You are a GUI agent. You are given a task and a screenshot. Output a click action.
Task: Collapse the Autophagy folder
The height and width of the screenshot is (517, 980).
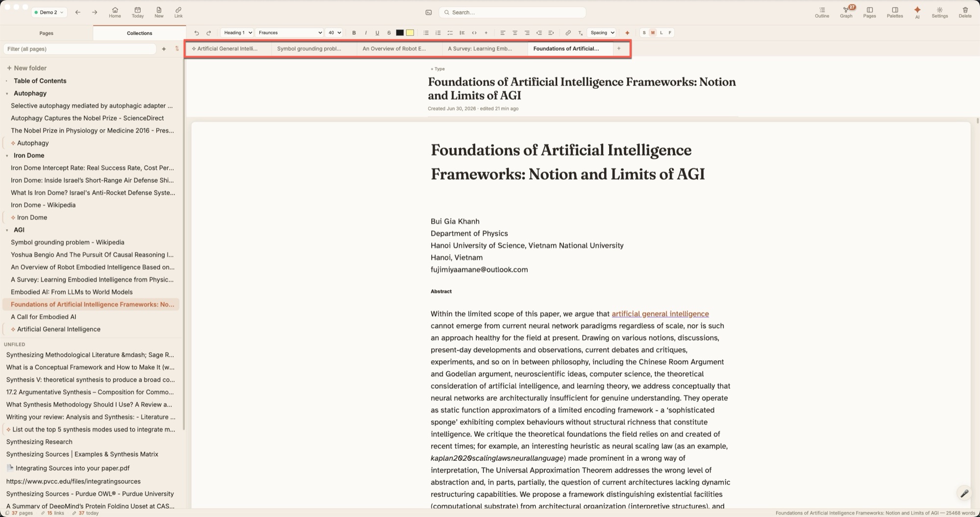point(7,94)
